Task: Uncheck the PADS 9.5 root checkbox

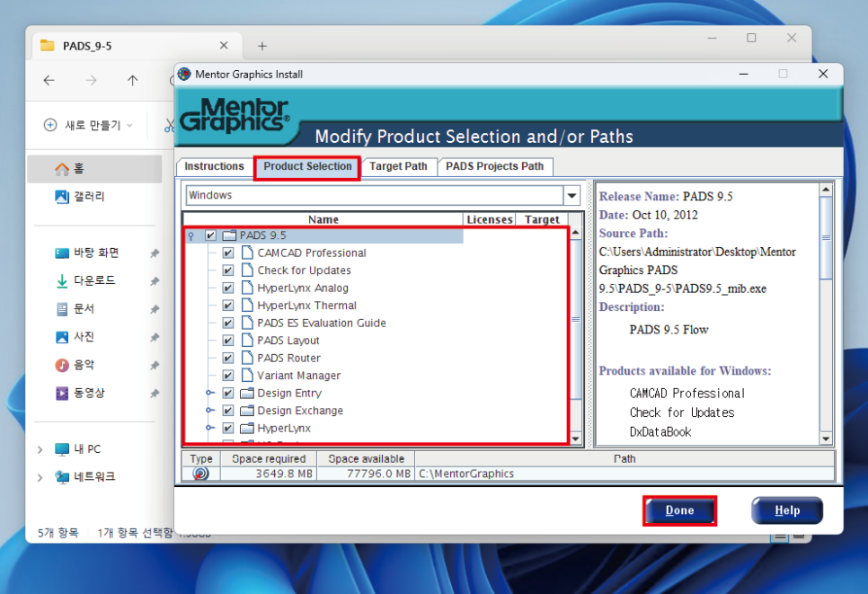Action: click(210, 235)
